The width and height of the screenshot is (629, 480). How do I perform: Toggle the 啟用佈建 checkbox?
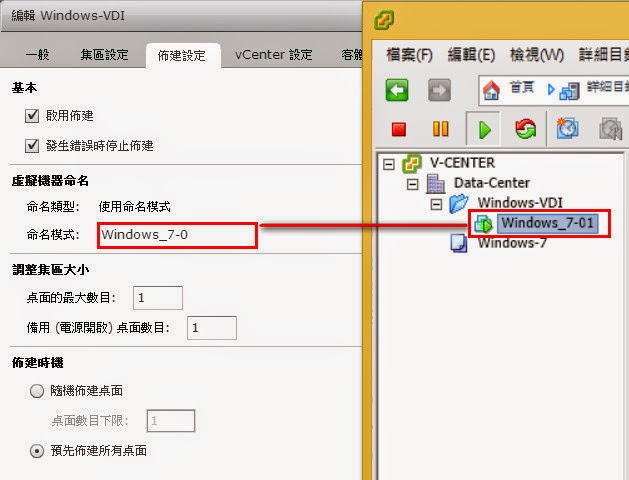click(32, 116)
